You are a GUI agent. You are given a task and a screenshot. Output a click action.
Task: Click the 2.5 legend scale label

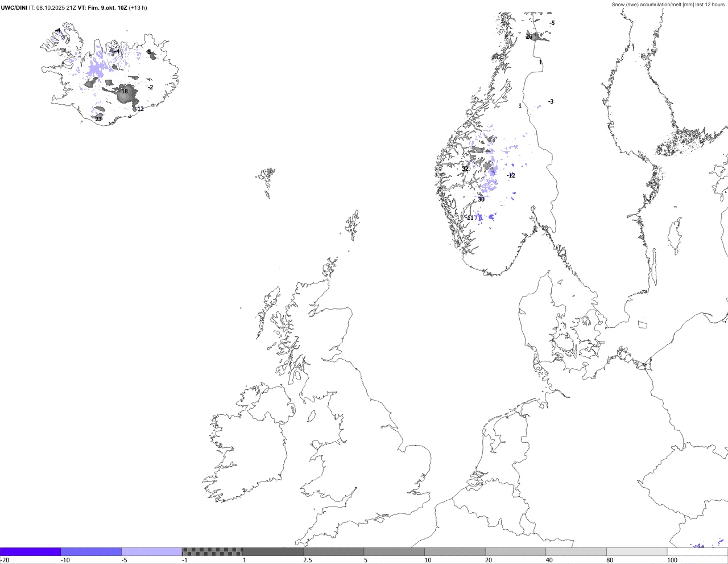pyautogui.click(x=308, y=560)
